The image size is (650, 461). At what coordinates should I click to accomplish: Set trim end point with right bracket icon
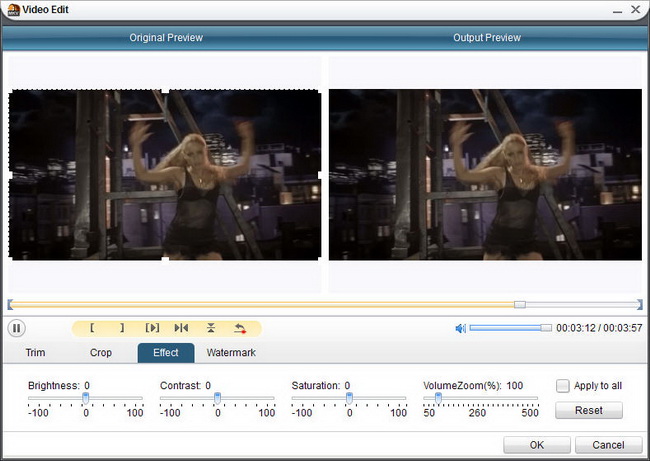[x=122, y=328]
